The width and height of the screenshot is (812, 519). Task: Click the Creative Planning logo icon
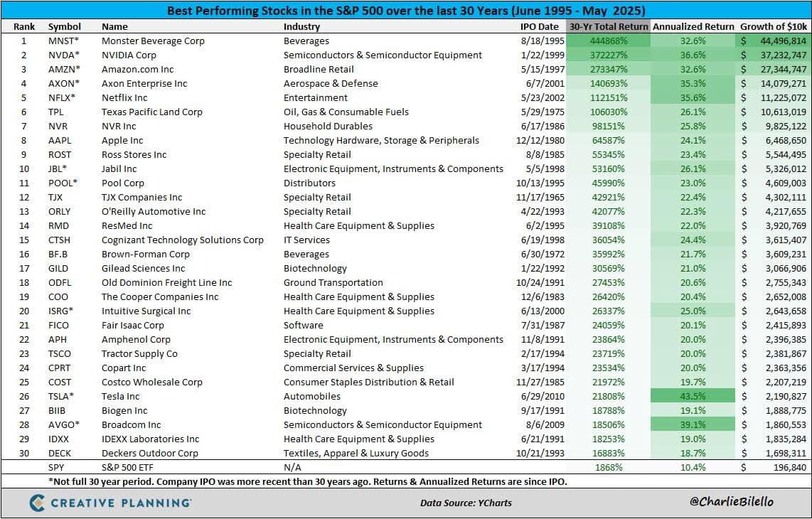pos(38,503)
